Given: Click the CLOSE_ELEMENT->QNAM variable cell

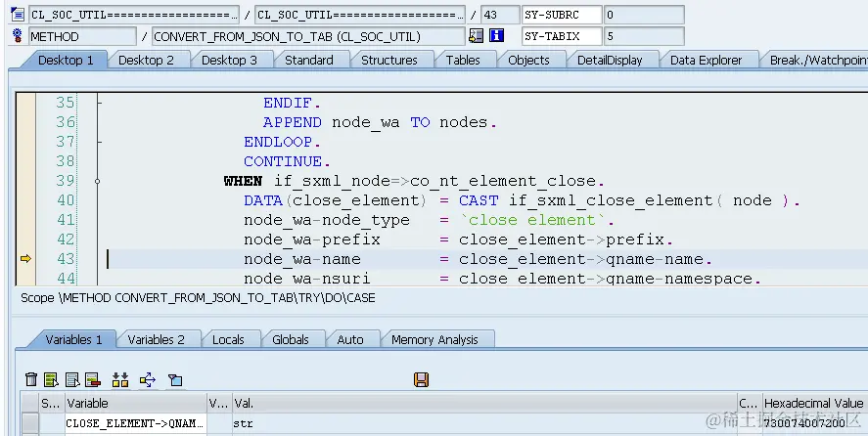Looking at the screenshot, I should tap(136, 423).
